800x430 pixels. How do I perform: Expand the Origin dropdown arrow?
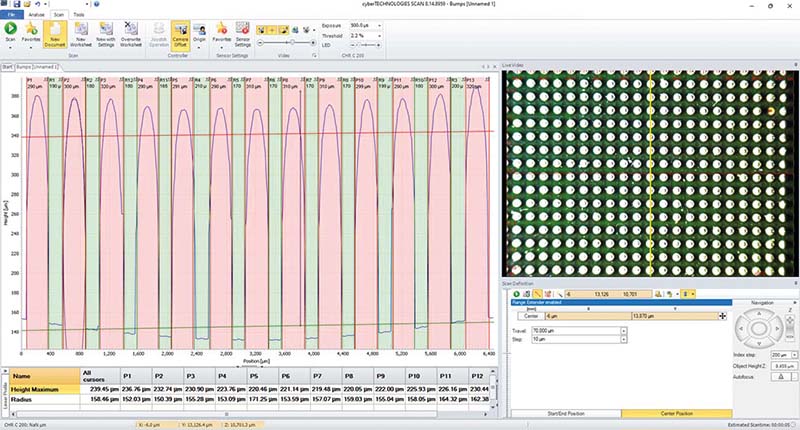(x=199, y=47)
